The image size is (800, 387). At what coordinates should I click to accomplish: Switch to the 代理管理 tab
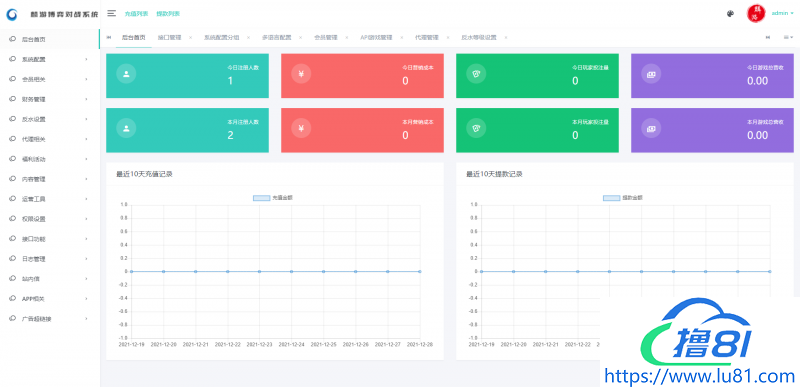pos(427,38)
